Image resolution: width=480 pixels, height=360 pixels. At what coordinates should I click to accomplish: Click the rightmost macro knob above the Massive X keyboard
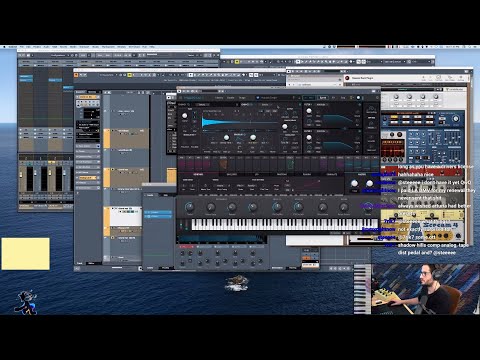tap(368, 207)
